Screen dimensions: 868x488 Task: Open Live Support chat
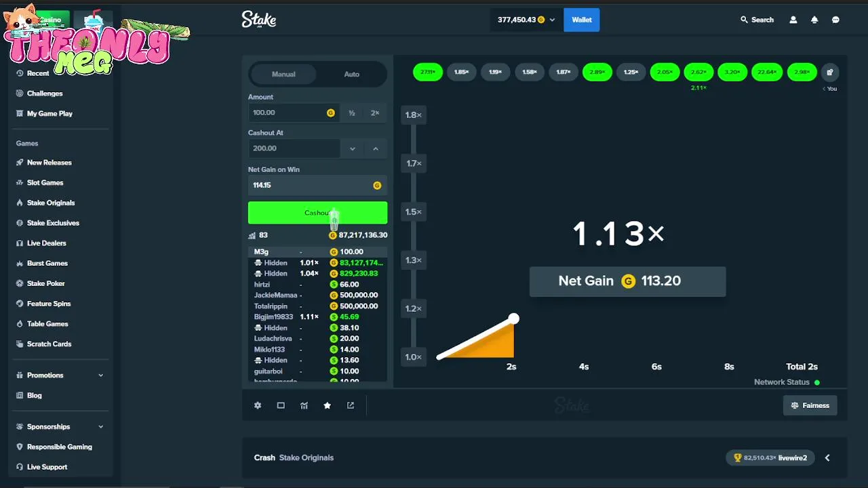41,467
